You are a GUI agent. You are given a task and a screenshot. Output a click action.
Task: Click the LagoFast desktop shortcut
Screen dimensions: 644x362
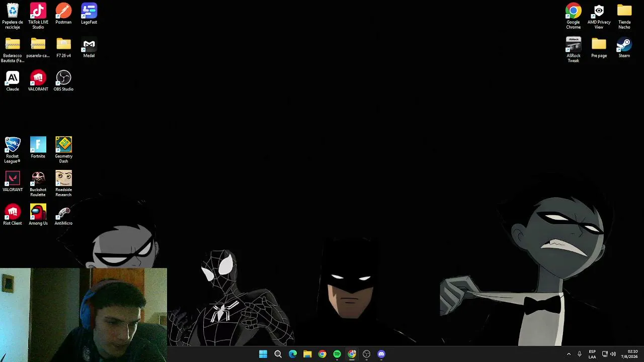coord(89,14)
